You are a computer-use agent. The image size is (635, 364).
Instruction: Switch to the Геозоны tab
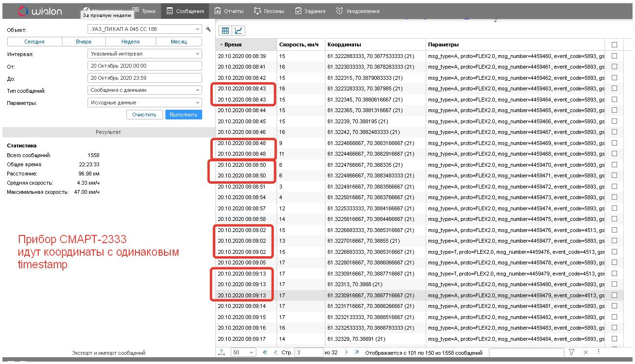[x=269, y=11]
